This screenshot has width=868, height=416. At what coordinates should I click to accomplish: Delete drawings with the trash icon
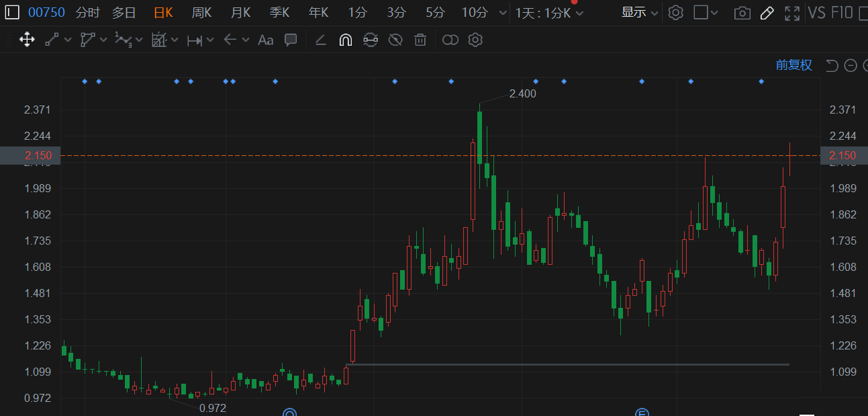coord(420,40)
